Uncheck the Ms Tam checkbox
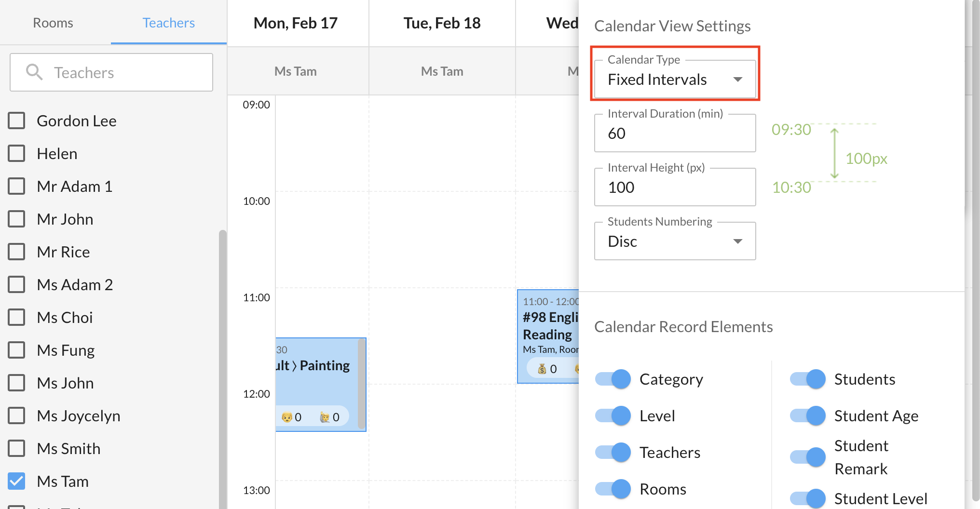The width and height of the screenshot is (980, 509). (x=16, y=481)
